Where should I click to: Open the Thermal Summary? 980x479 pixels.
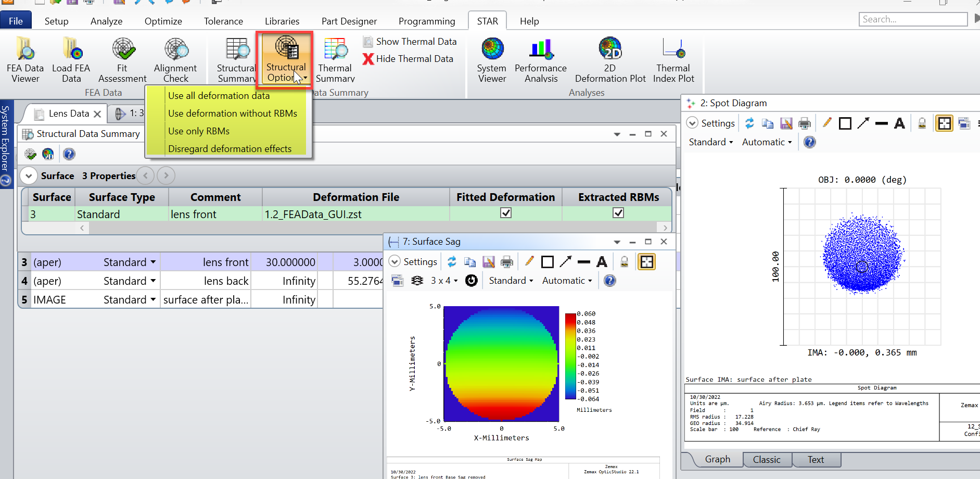point(335,59)
